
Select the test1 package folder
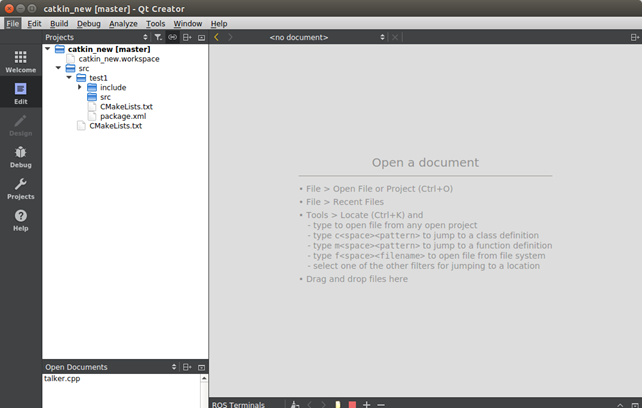tap(98, 78)
